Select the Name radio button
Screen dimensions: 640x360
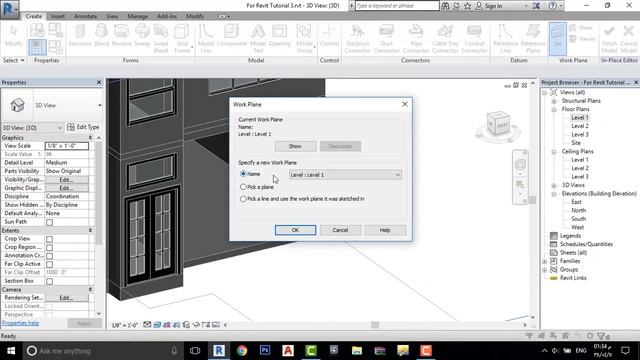[243, 174]
